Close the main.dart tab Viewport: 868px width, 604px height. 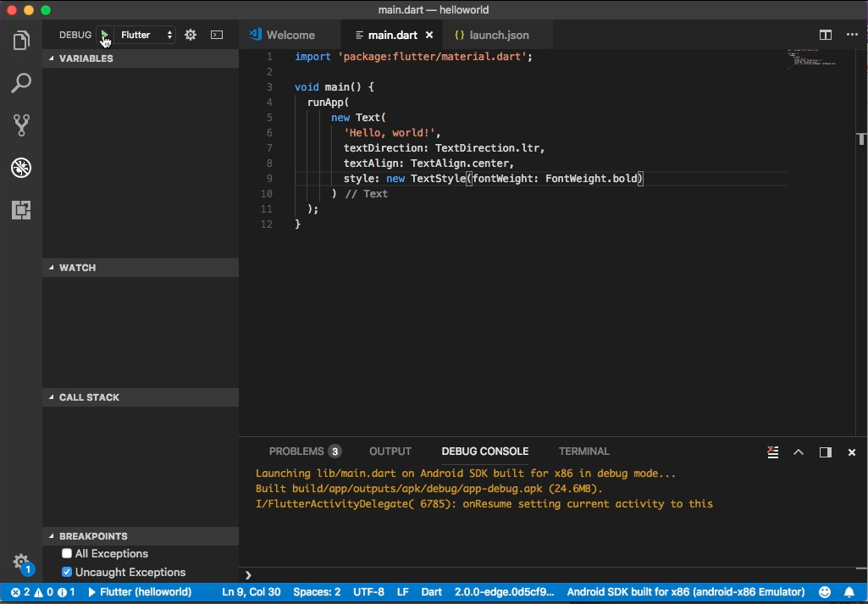coord(429,35)
